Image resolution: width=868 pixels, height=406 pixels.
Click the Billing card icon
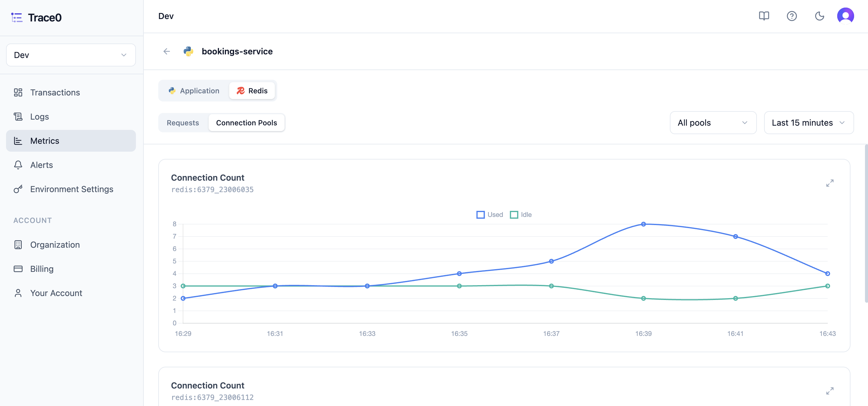click(x=18, y=269)
